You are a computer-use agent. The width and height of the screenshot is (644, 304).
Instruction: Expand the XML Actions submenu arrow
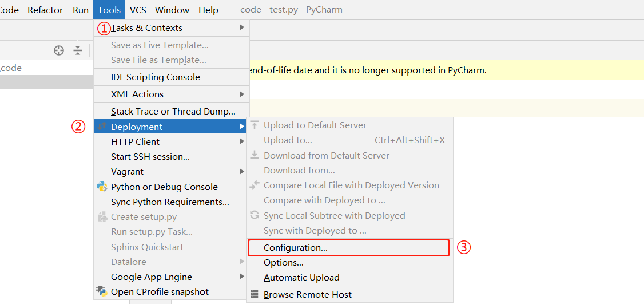tap(243, 94)
